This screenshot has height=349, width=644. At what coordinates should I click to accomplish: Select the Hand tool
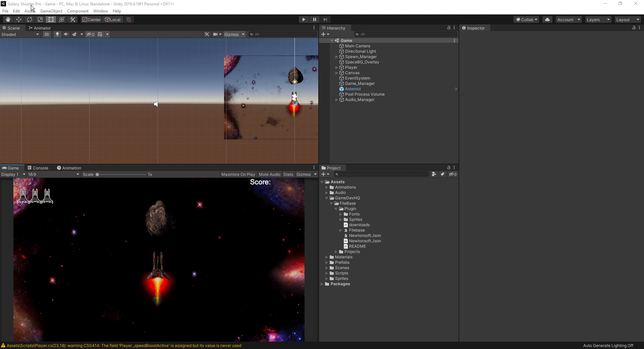[7, 19]
